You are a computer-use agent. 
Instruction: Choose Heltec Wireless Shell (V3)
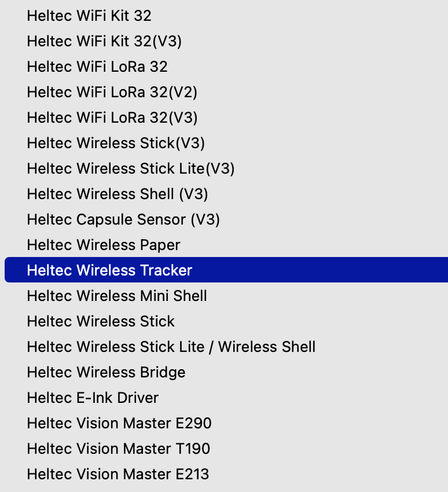click(x=117, y=194)
